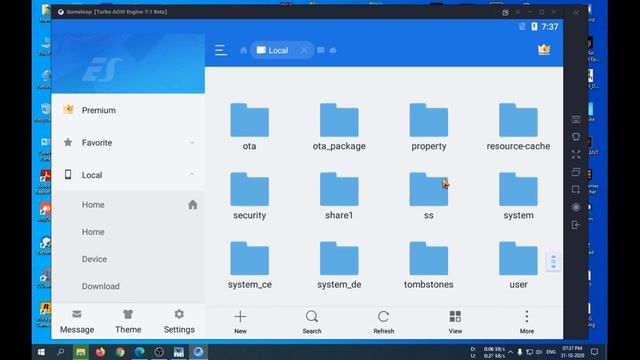Open Theme at sidebar bottom
This screenshot has height=360, width=640.
128,322
